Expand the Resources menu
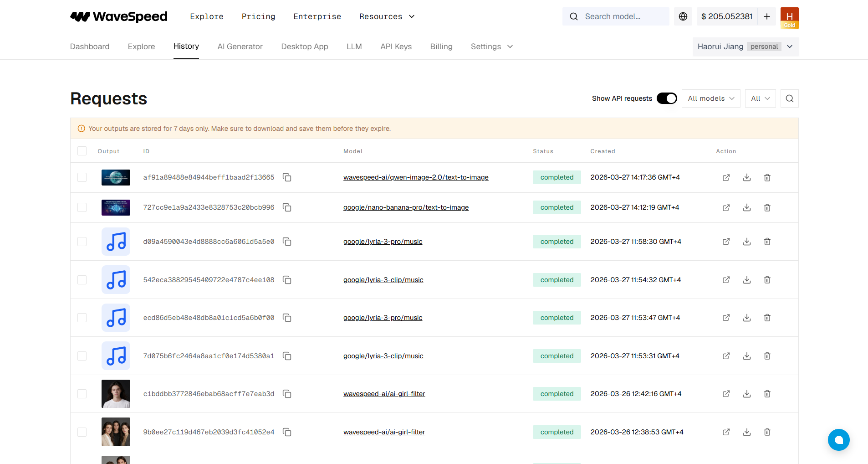868x464 pixels. 387,16
